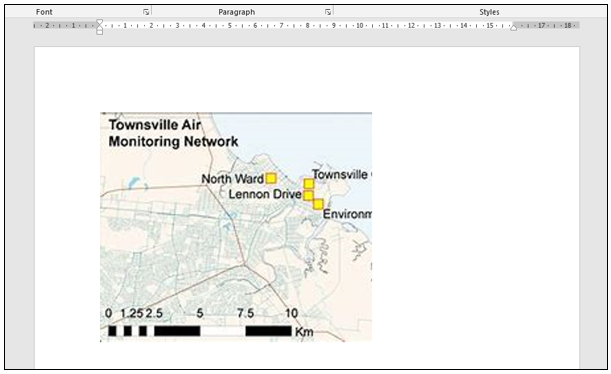Screen dimensions: 611x374
Task: Click the Lennon Drive yellow marker
Action: click(308, 195)
